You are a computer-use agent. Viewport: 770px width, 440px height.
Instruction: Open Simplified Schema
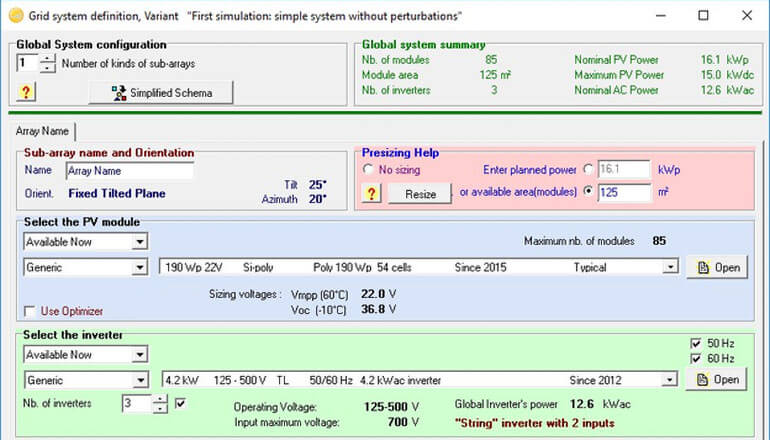click(x=161, y=93)
